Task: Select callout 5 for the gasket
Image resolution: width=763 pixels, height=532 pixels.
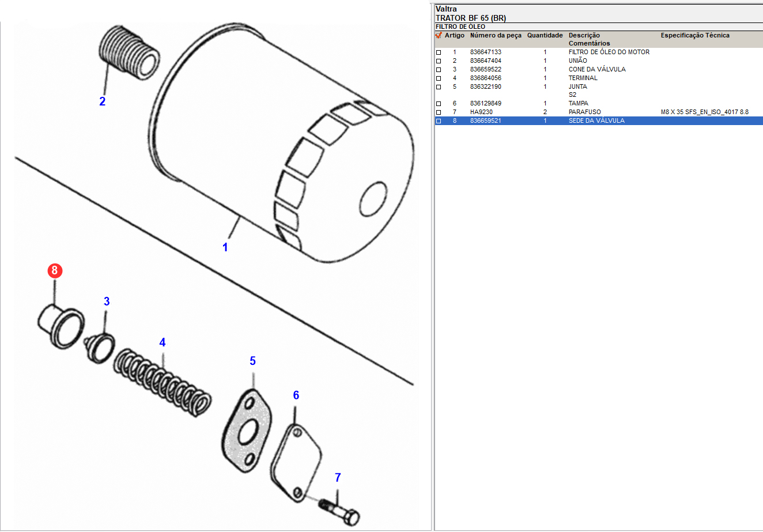Action: (x=252, y=361)
